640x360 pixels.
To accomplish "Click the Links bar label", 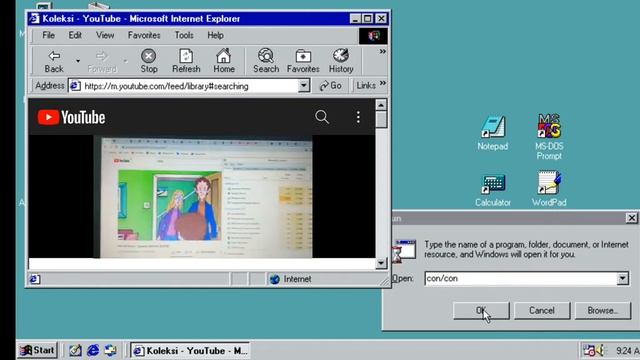I will (x=366, y=86).
